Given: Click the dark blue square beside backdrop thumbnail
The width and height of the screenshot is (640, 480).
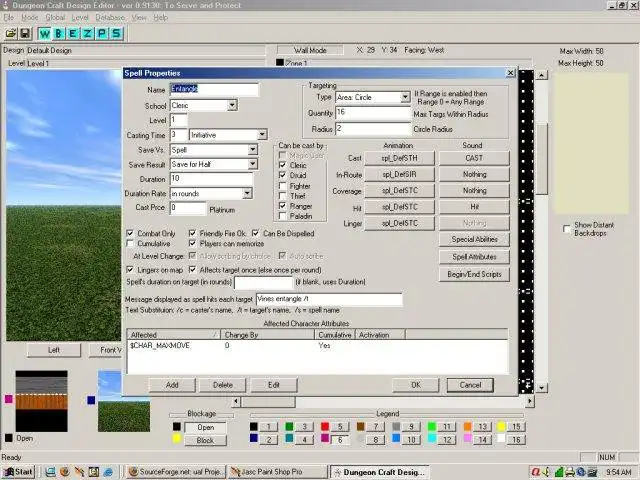Looking at the screenshot, I should click(x=91, y=400).
